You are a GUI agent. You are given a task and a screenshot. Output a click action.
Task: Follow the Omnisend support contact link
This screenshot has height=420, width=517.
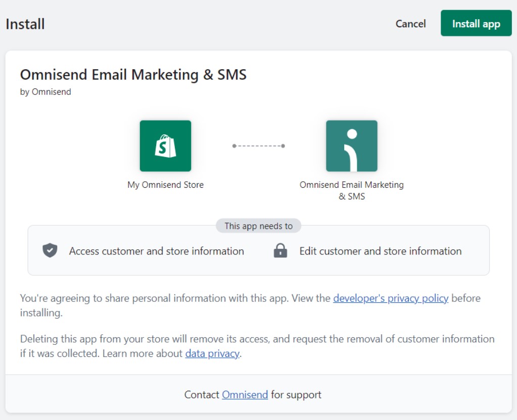tap(245, 395)
